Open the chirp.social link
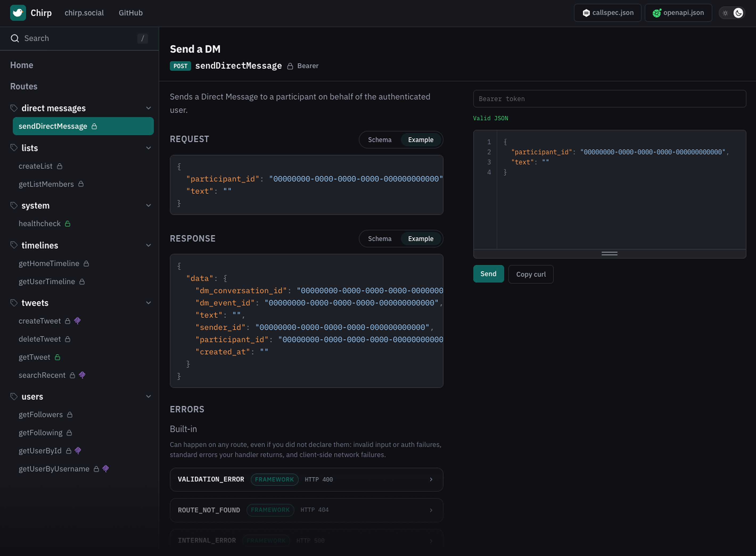 point(84,13)
